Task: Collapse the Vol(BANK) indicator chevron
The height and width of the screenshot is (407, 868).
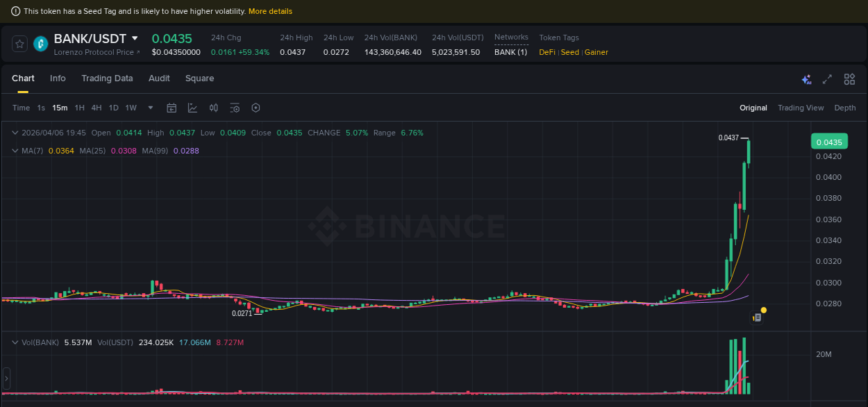Action: pos(15,342)
